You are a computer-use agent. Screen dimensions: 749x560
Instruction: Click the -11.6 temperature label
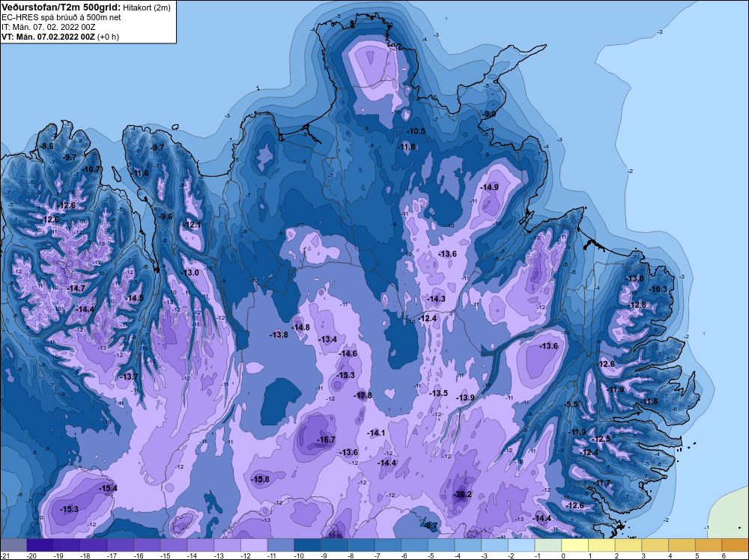point(139,173)
